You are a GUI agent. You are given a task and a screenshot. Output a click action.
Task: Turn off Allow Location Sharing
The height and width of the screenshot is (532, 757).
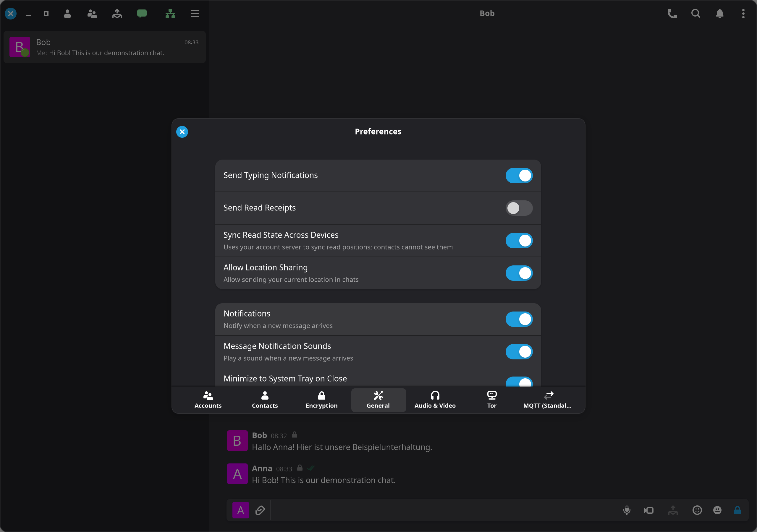[x=519, y=273]
